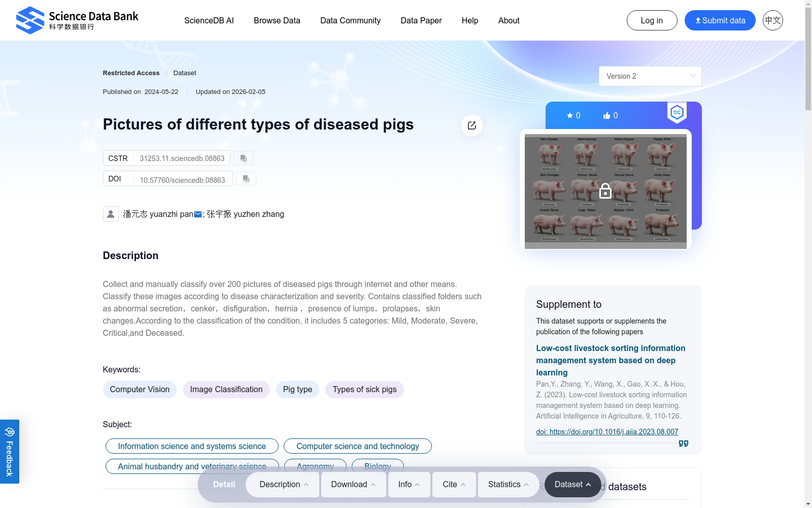Screen dimensions: 812x508
Task: Open the Version 2 dropdown
Action: pyautogui.click(x=650, y=76)
